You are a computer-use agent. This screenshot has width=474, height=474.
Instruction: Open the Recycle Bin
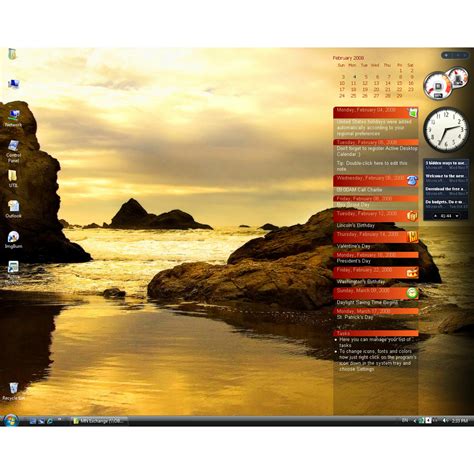pos(13,391)
